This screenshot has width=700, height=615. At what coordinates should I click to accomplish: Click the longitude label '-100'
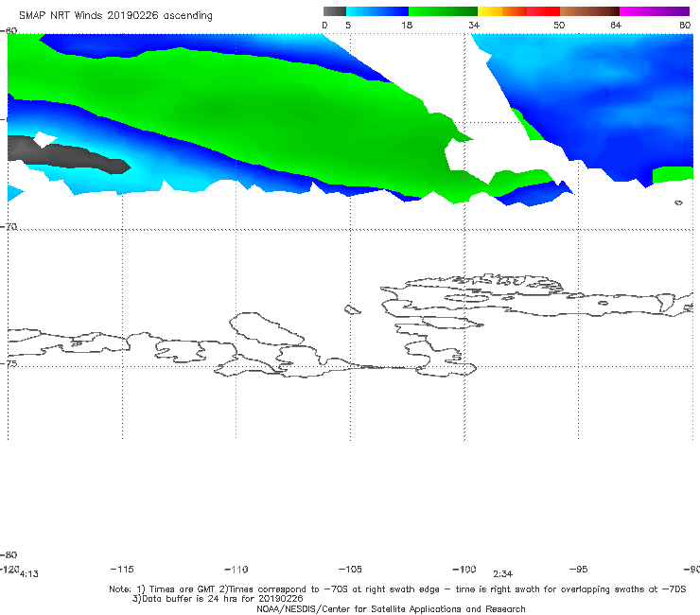[x=464, y=569]
